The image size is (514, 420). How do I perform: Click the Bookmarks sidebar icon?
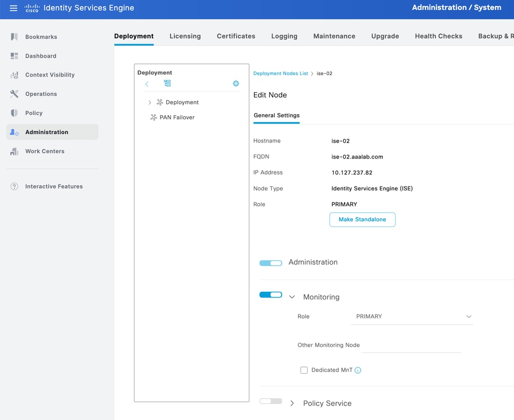(14, 37)
